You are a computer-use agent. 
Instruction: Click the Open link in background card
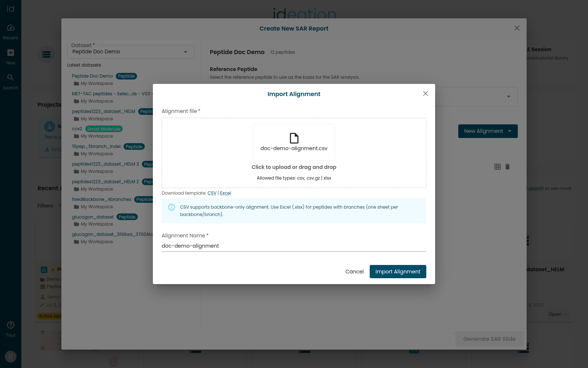click(x=558, y=314)
